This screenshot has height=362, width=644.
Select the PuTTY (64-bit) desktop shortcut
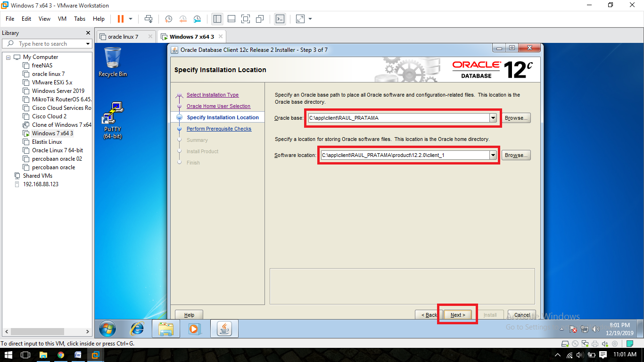click(113, 120)
